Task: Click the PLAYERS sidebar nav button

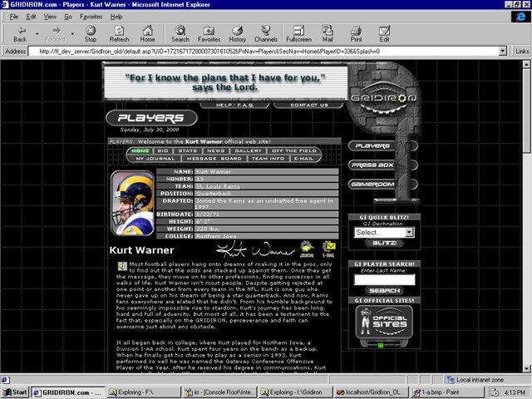Action: pos(372,146)
